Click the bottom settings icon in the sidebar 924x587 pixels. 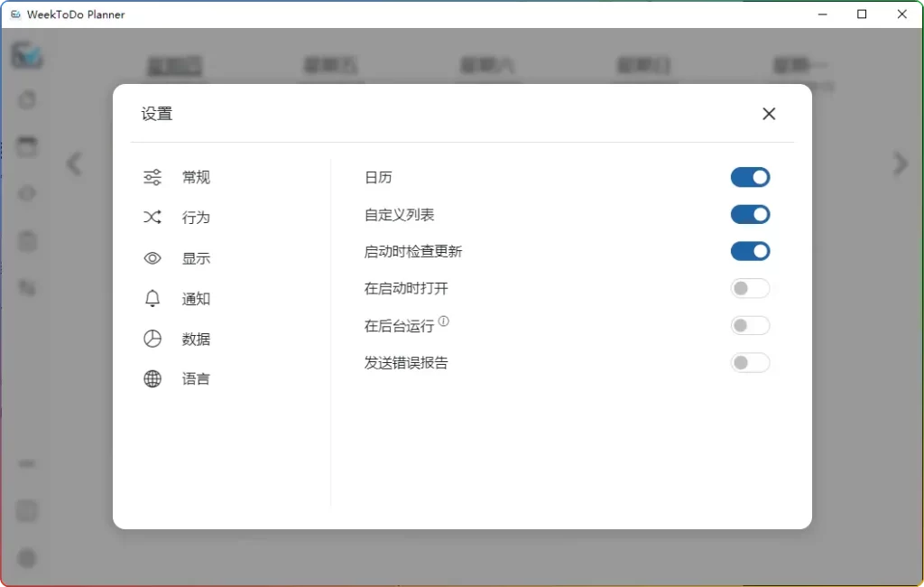pos(26,558)
